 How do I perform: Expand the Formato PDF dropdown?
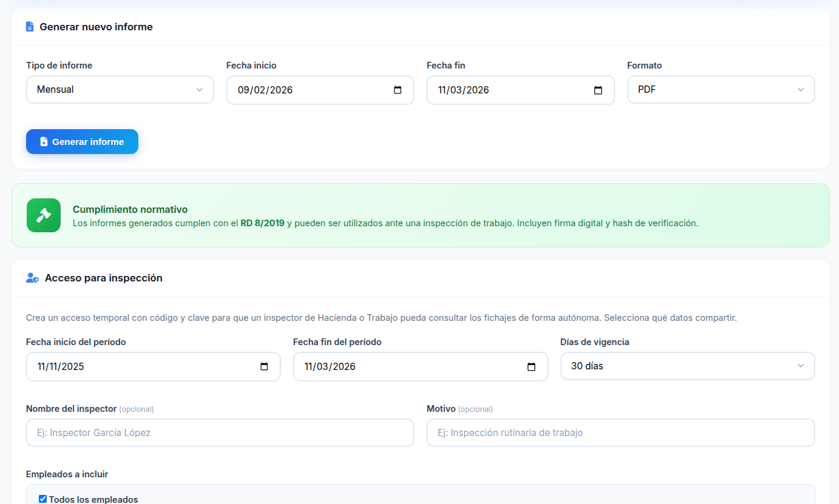click(720, 90)
